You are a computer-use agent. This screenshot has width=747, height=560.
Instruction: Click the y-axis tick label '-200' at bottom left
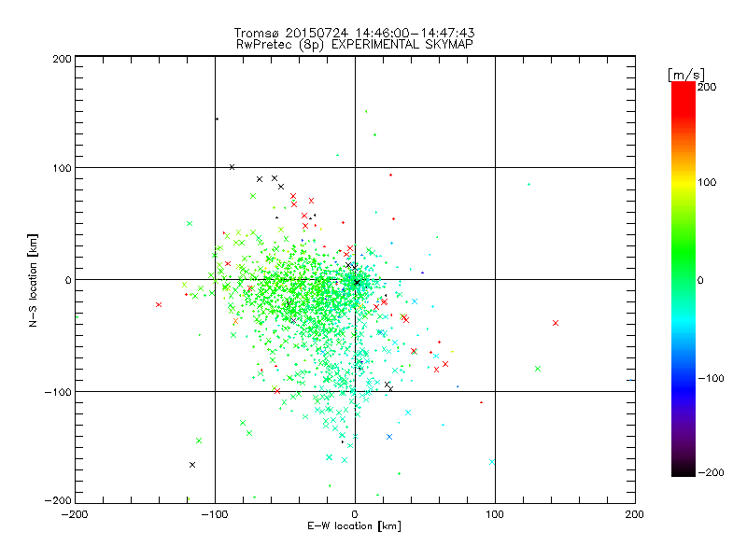[58, 500]
